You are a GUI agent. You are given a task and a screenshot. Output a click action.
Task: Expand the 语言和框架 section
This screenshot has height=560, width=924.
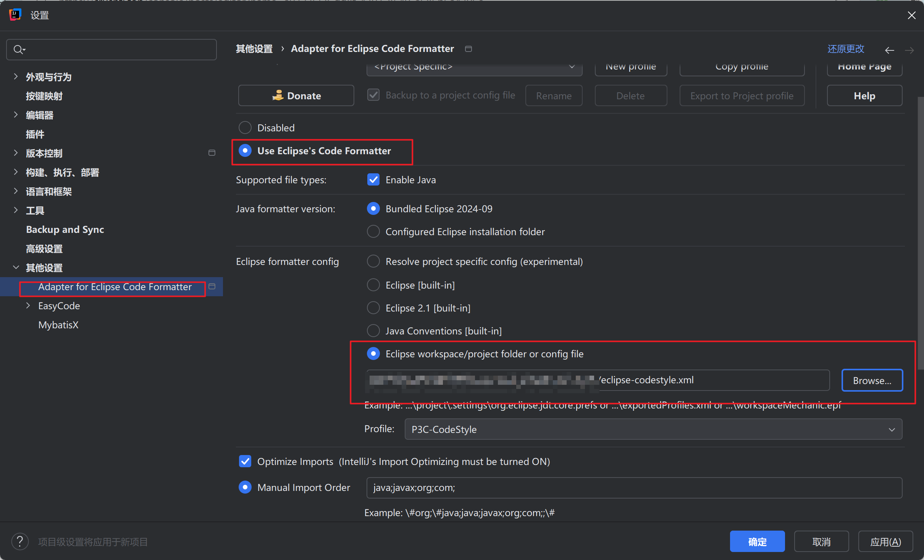point(16,191)
